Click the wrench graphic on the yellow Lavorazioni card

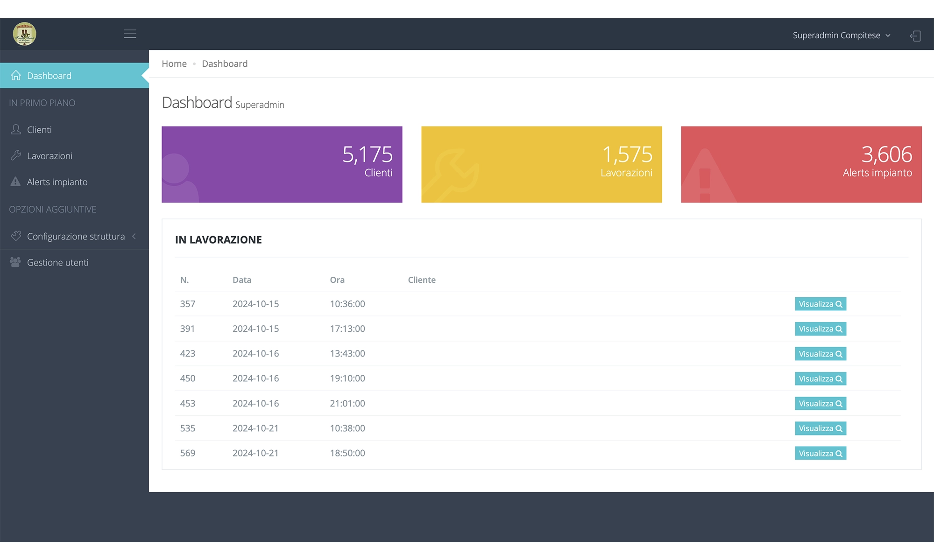pyautogui.click(x=451, y=175)
